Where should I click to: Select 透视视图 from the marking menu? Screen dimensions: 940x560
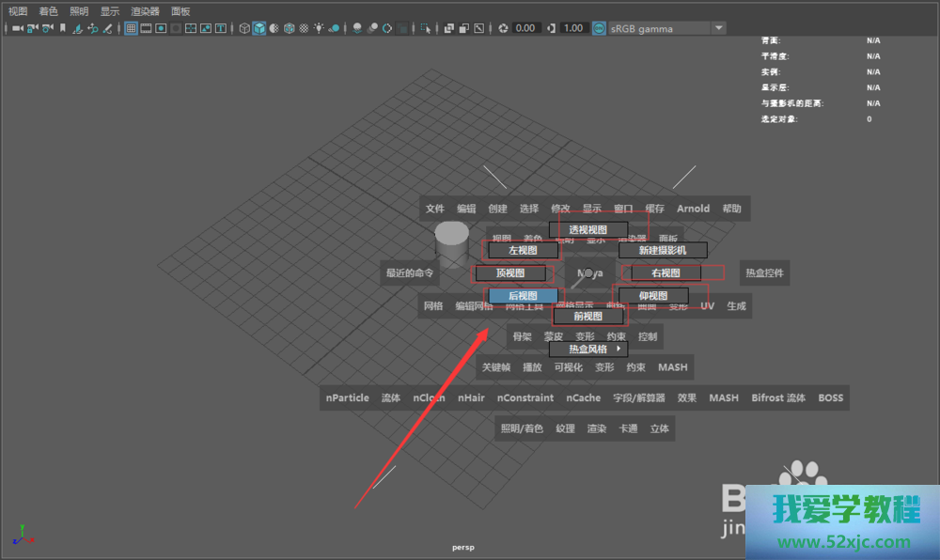588,229
